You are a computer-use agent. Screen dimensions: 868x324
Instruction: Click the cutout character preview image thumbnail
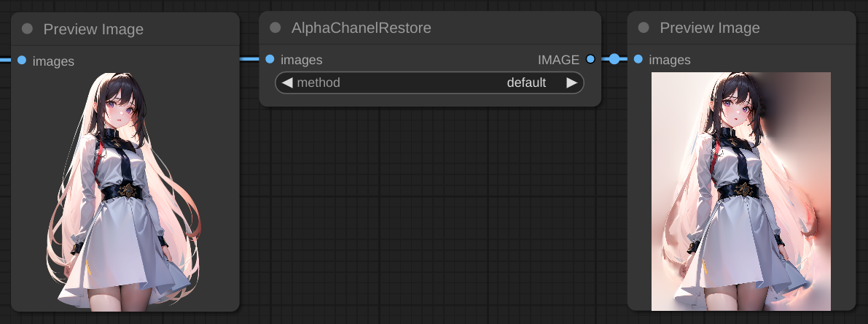tap(125, 190)
